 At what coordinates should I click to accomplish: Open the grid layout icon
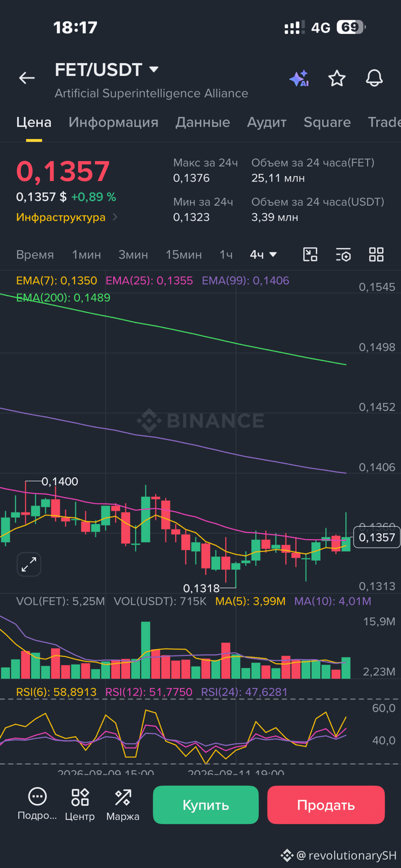coord(376,255)
